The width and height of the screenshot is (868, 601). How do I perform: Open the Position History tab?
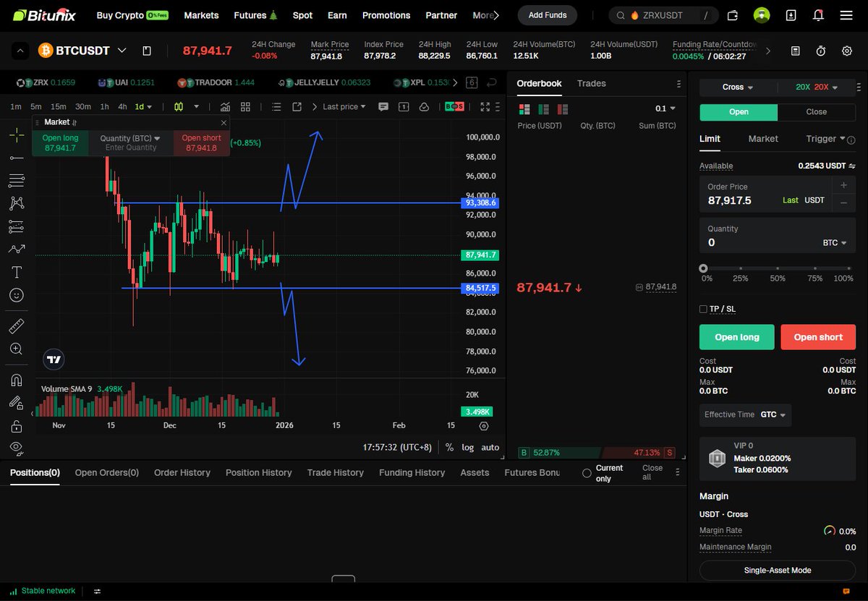click(x=258, y=472)
